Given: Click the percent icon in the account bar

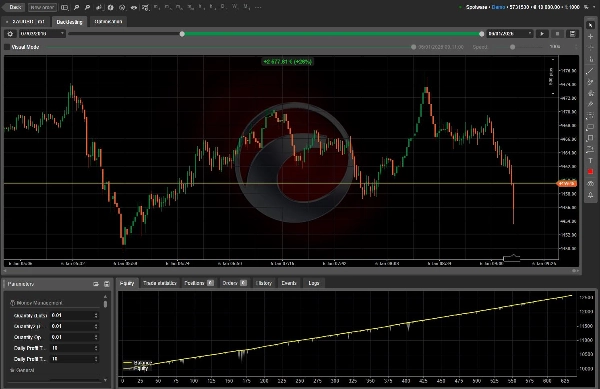Looking at the screenshot, I should [586, 7].
